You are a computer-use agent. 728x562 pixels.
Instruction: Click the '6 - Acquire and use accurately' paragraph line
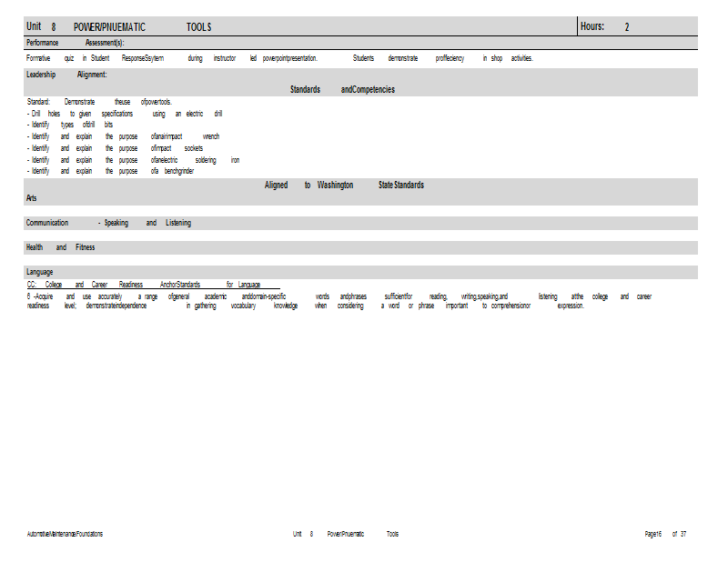pos(339,296)
